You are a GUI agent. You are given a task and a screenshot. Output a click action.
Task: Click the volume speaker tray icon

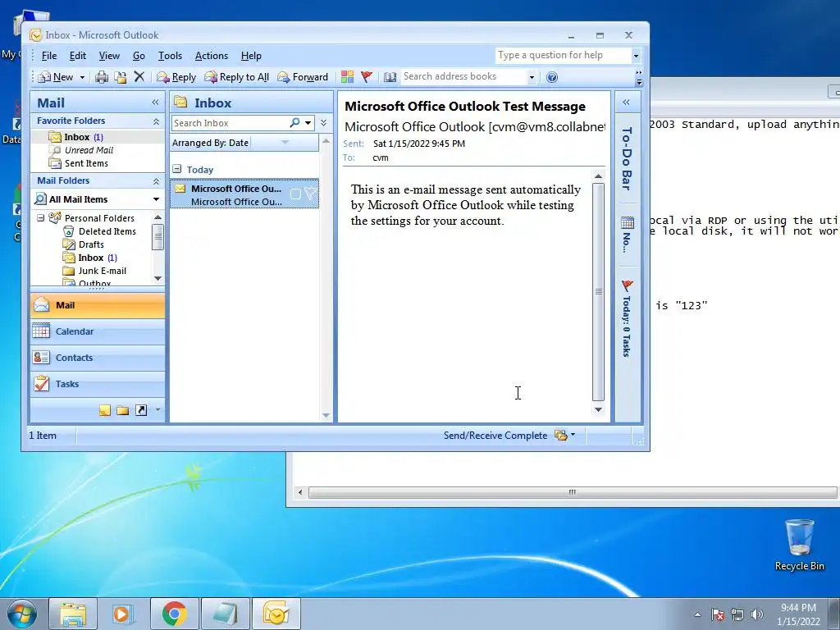(x=757, y=614)
